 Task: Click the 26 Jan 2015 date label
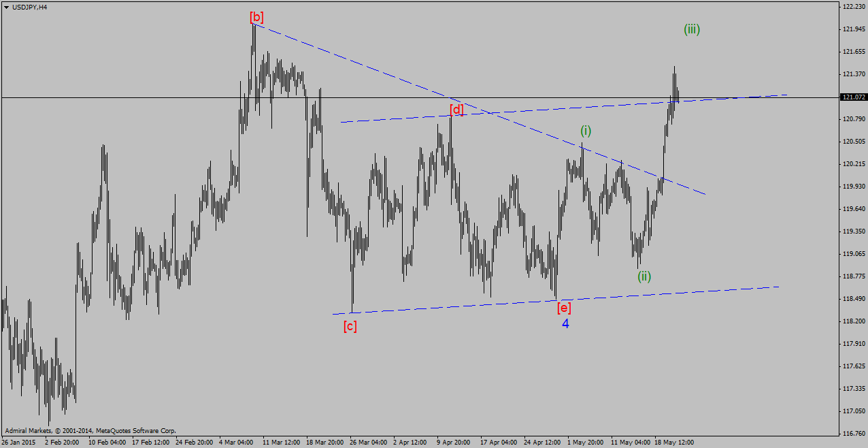18,442
